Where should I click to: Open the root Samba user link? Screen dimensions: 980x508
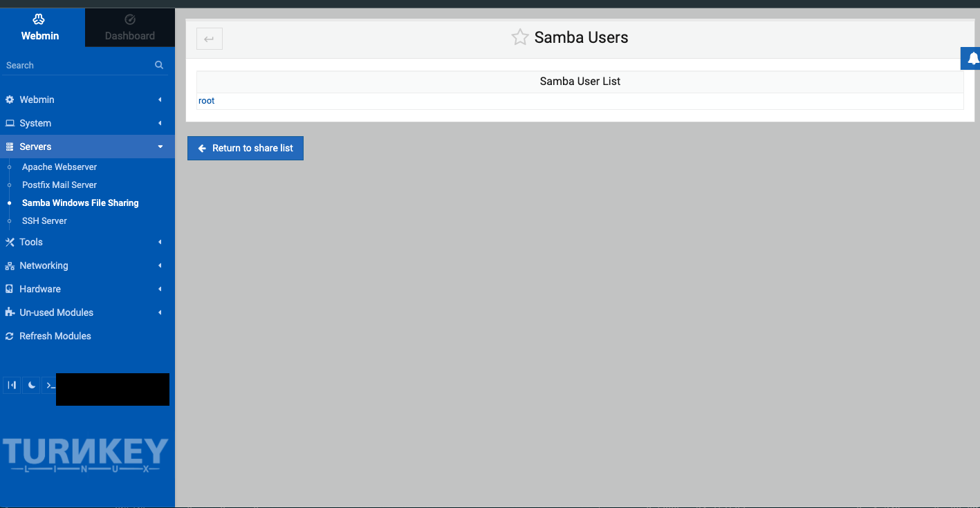pos(206,101)
